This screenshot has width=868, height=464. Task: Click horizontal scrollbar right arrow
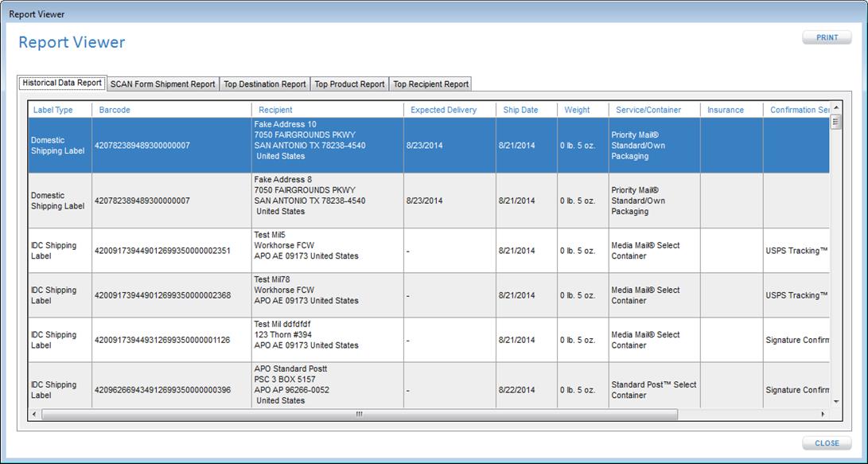(x=823, y=414)
